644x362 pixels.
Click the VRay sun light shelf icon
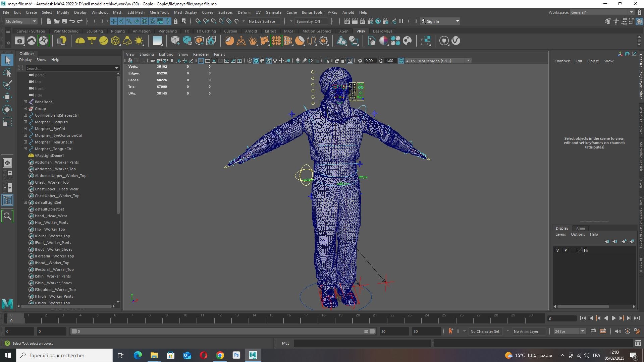coord(139,41)
